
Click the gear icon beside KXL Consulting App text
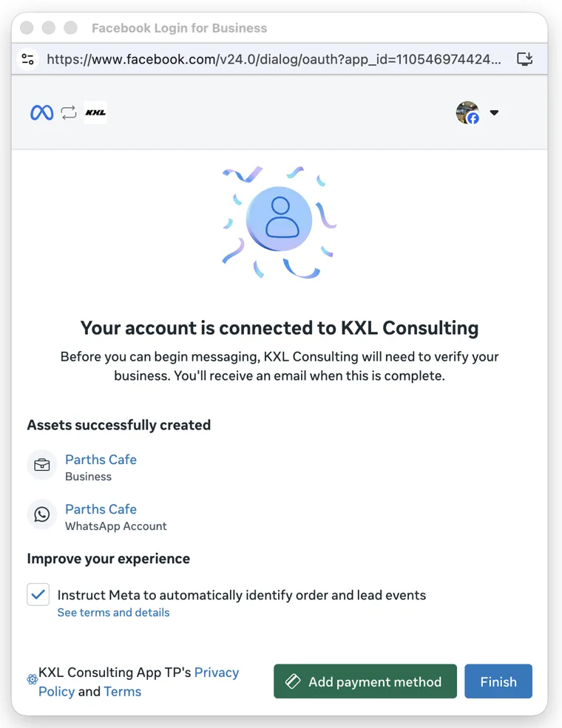pyautogui.click(x=32, y=680)
